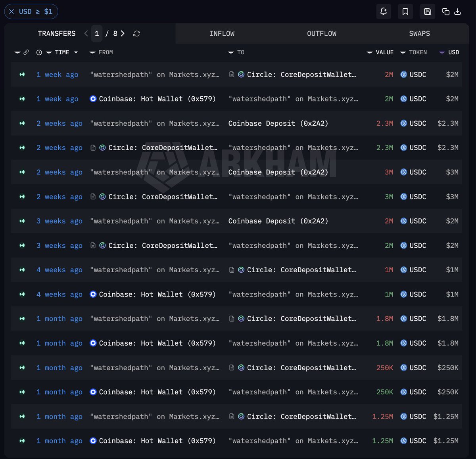Open the TIME column filter

click(49, 52)
